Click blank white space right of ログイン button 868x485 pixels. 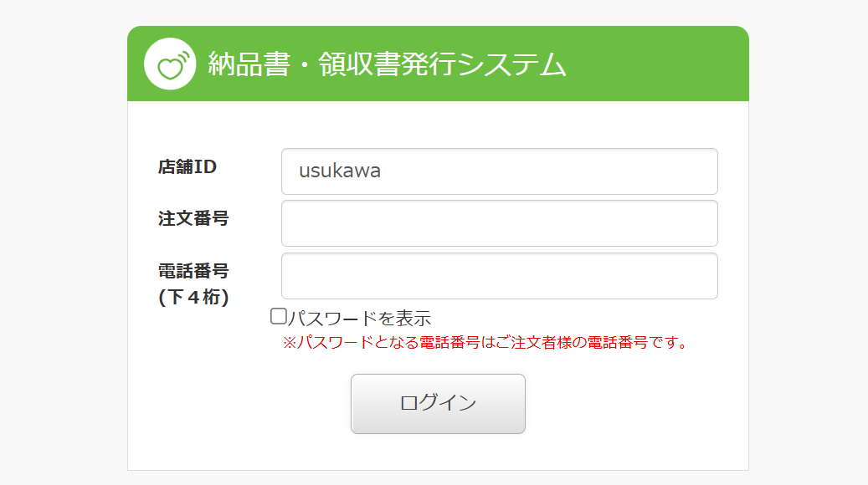636,405
